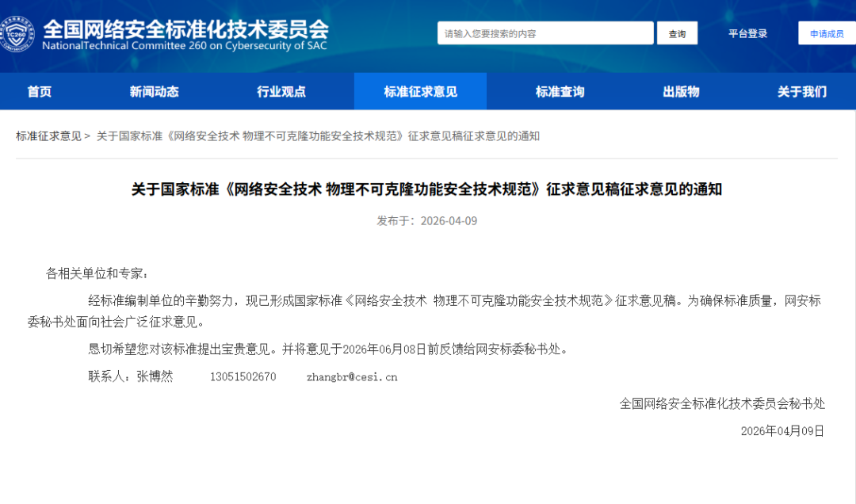The width and height of the screenshot is (856, 504).
Task: Click the secretariat signature line
Action: tap(721, 404)
